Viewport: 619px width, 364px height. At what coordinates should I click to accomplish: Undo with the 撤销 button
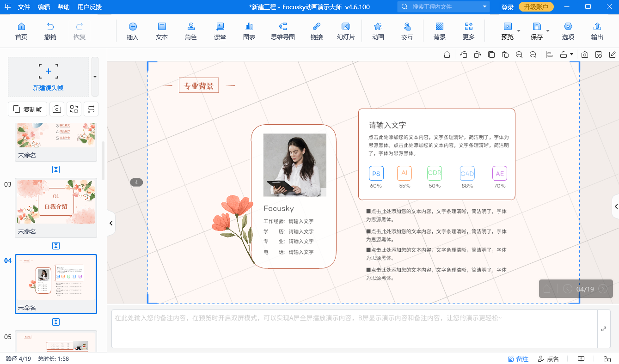click(50, 31)
